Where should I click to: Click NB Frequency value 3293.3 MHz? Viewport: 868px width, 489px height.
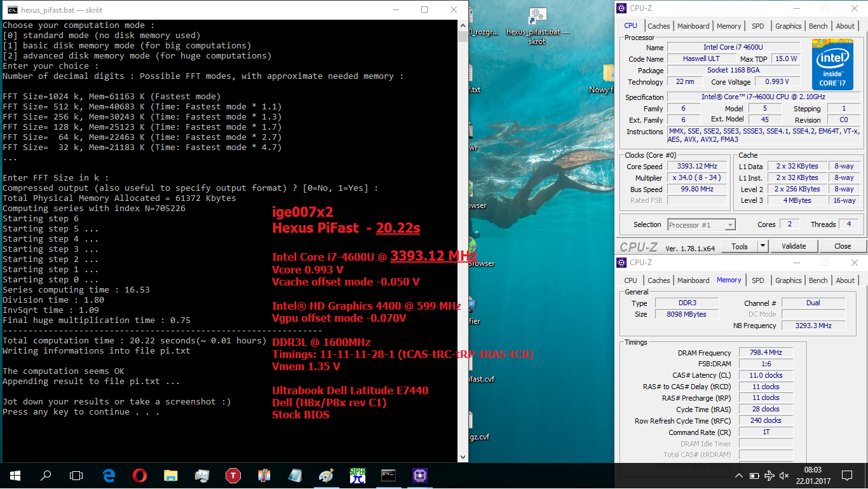(x=813, y=326)
